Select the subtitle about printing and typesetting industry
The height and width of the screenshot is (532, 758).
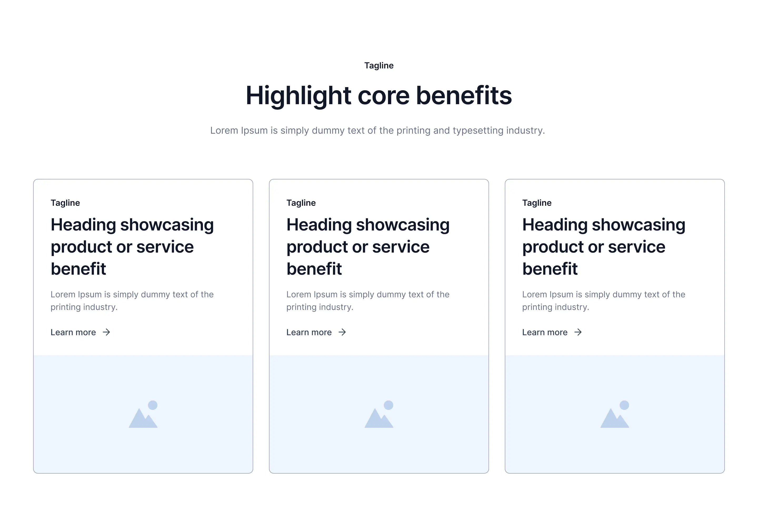click(x=377, y=130)
